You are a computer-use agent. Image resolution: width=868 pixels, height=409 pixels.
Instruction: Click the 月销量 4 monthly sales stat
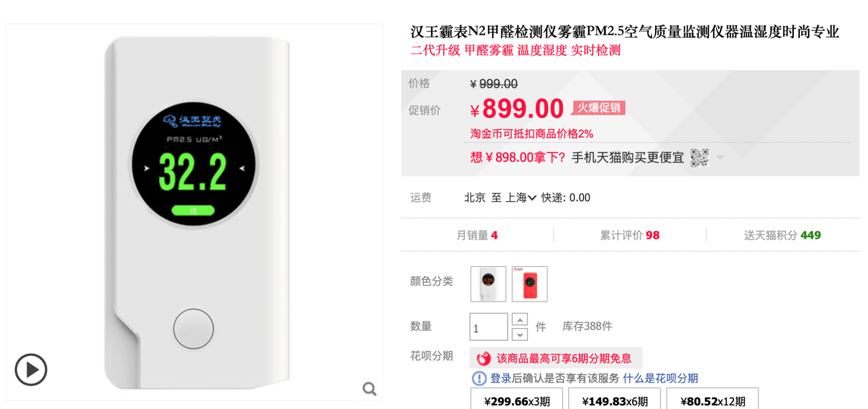click(x=477, y=235)
